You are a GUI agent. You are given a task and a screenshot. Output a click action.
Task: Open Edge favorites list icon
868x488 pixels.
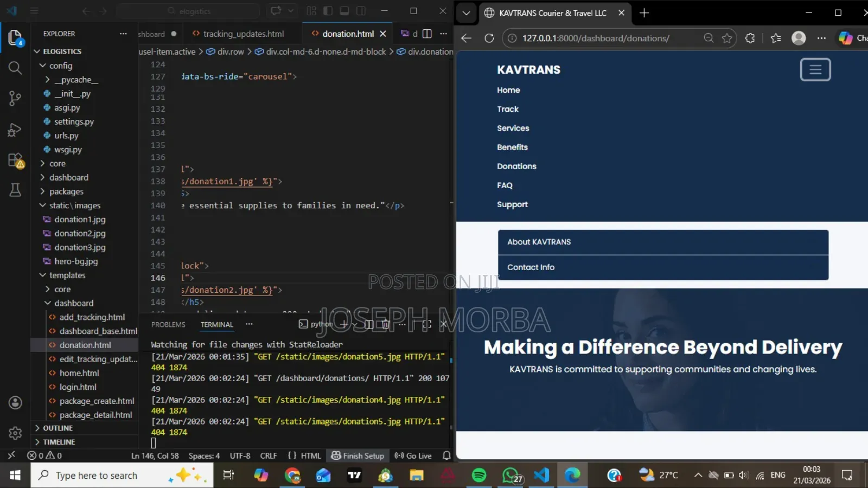776,38
